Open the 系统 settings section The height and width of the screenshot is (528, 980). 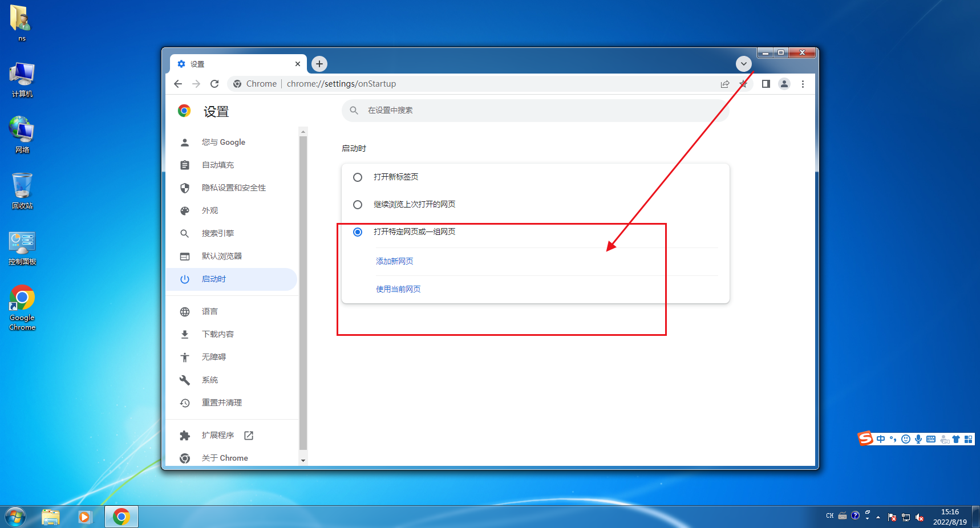tap(232, 380)
